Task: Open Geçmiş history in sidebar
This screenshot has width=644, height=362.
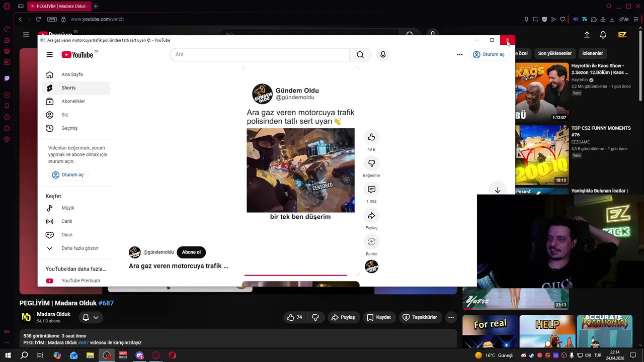Action: pyautogui.click(x=76, y=128)
